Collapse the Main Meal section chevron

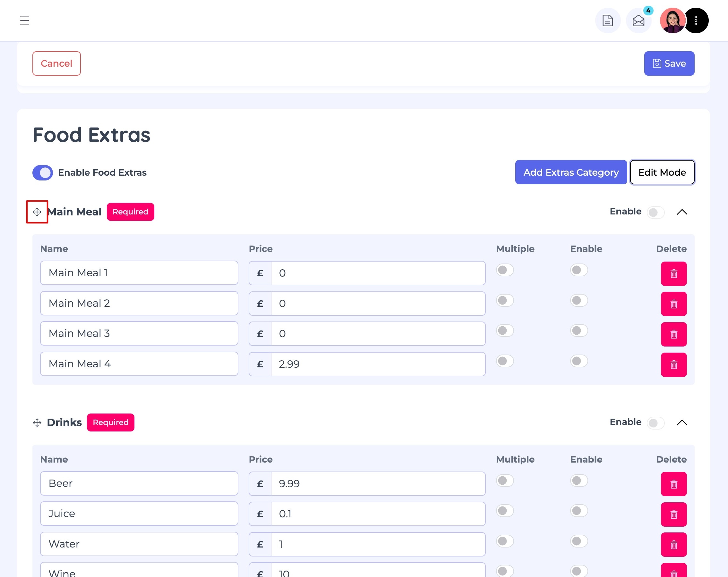682,212
